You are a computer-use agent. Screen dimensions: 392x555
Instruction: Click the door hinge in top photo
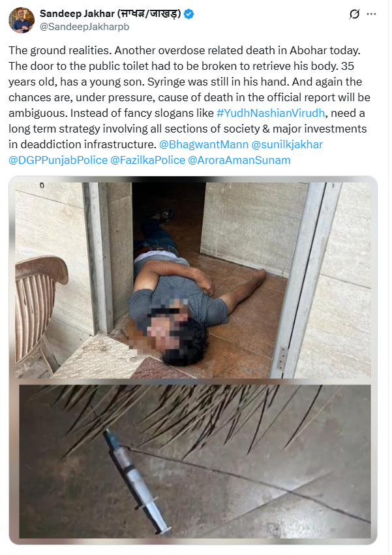[x=282, y=358]
